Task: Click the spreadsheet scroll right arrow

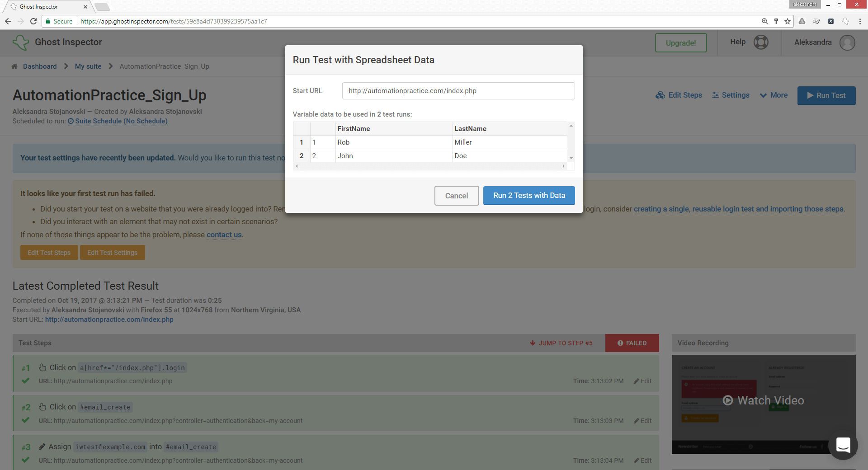Action: (563, 166)
